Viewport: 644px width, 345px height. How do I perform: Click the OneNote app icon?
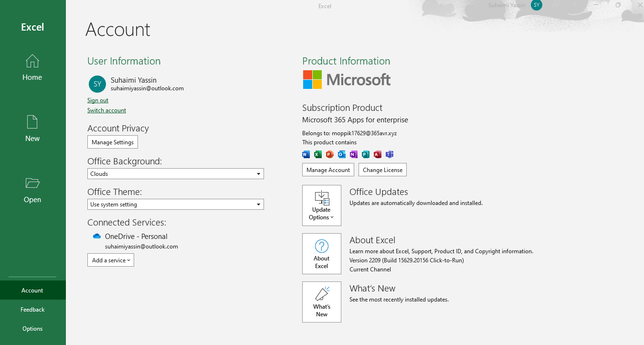(354, 154)
